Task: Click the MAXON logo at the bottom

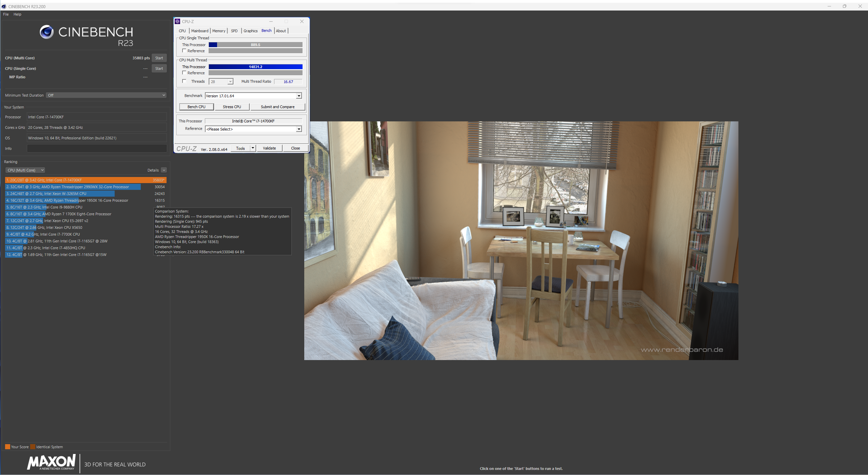Action: click(x=51, y=462)
